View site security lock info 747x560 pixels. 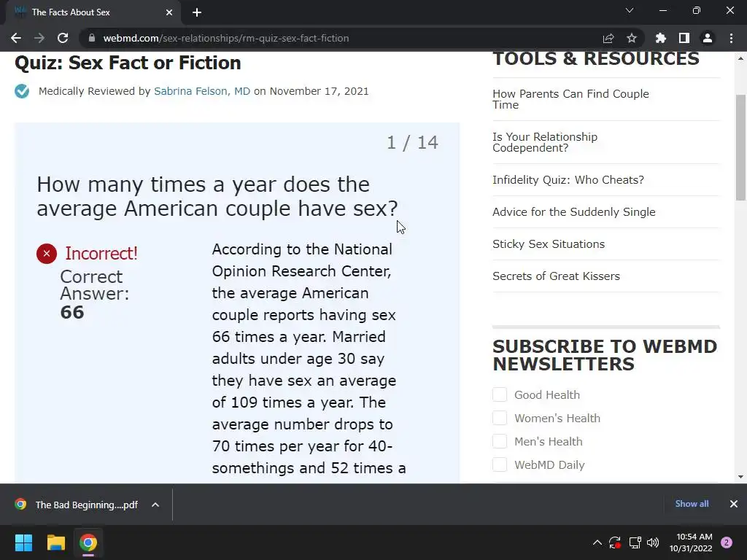(92, 38)
